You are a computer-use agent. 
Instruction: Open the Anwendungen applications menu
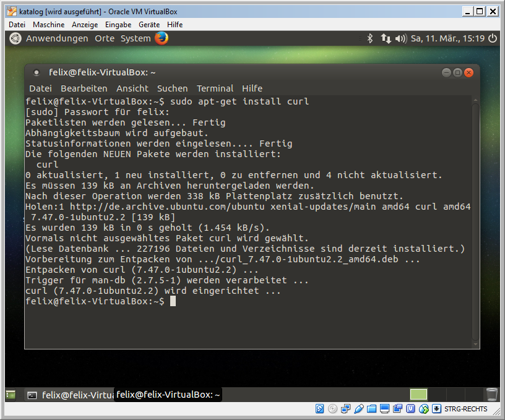click(57, 38)
